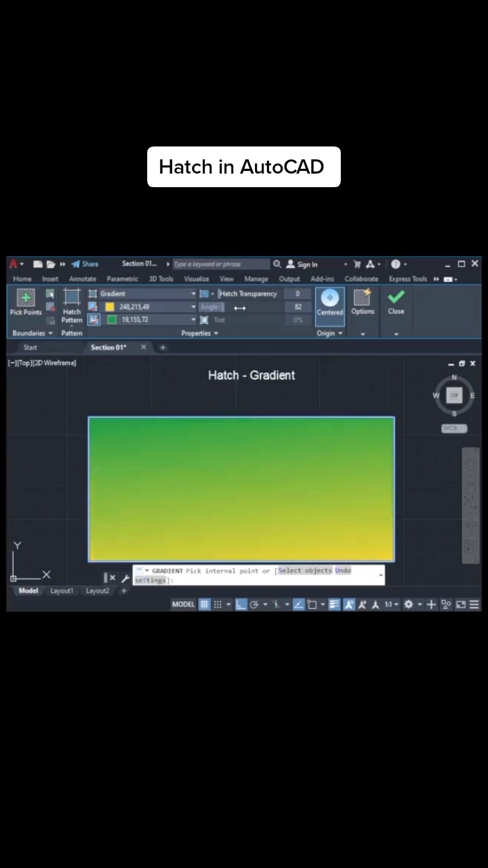This screenshot has width=488, height=868.
Task: Click the gradient angle value 82 field
Action: [298, 307]
